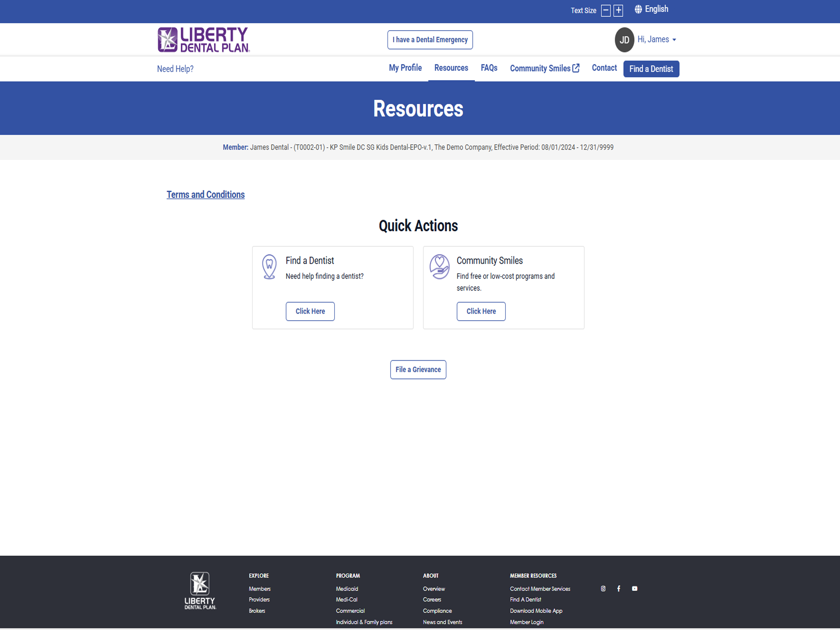
Task: Open footer Individual & Family plans link
Action: point(364,622)
